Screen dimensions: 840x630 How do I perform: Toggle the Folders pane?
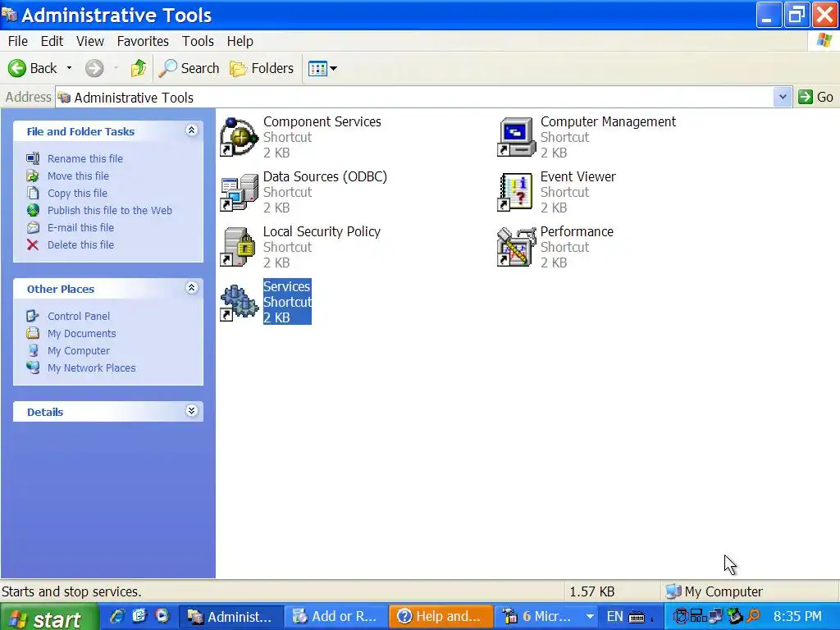click(x=262, y=68)
